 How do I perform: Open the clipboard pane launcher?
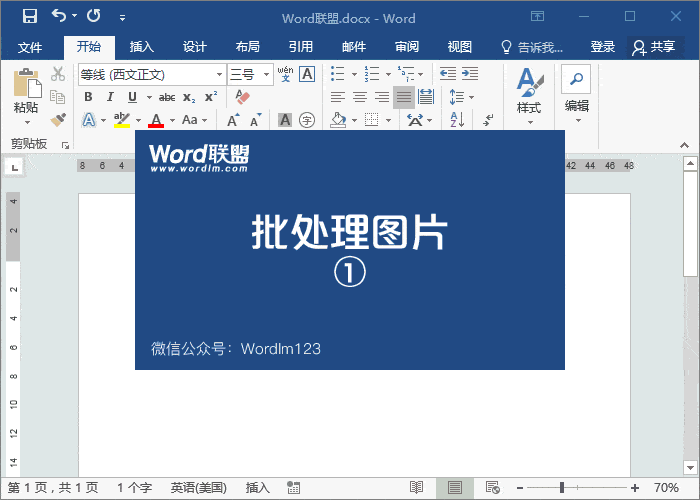coord(66,145)
